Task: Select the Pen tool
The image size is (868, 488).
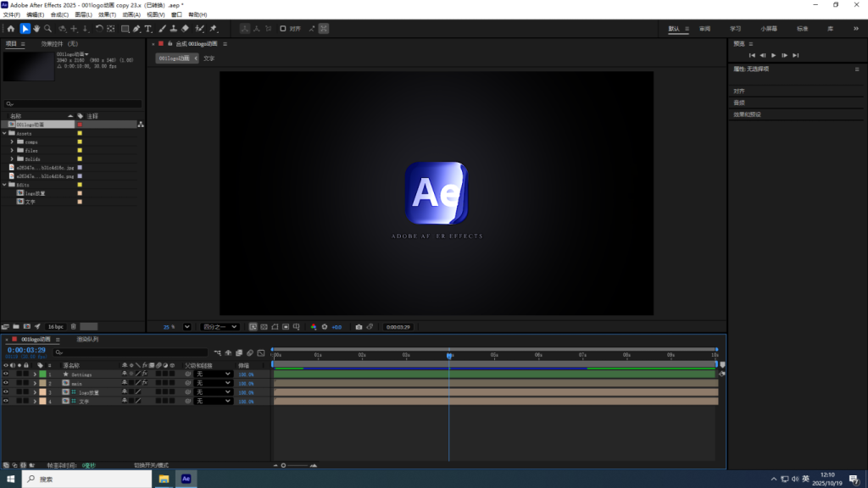Action: click(x=135, y=29)
